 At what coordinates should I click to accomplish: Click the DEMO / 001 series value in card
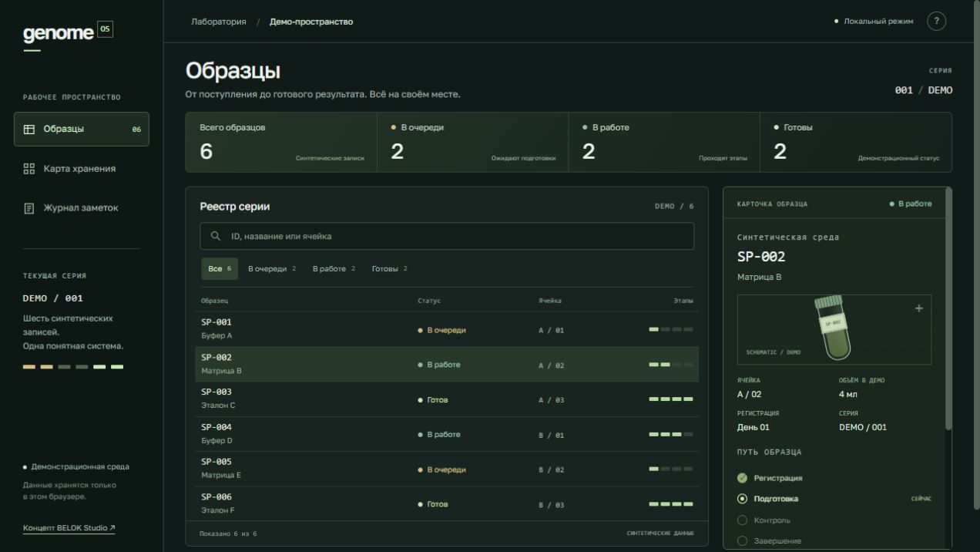(x=863, y=427)
